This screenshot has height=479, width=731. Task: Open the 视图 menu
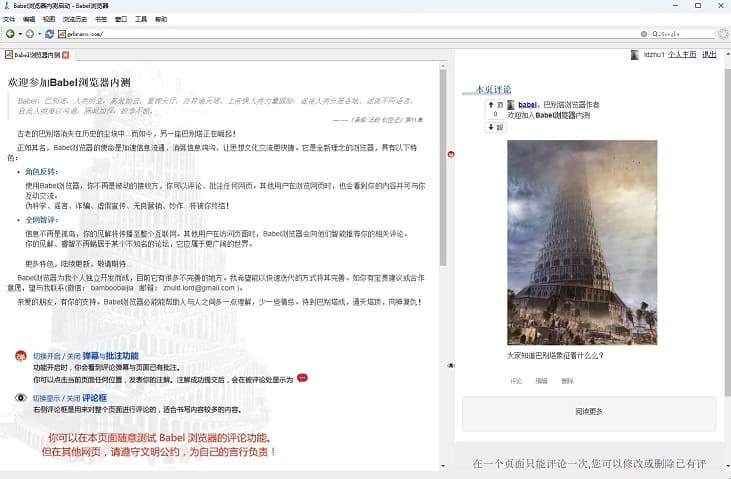pos(49,19)
